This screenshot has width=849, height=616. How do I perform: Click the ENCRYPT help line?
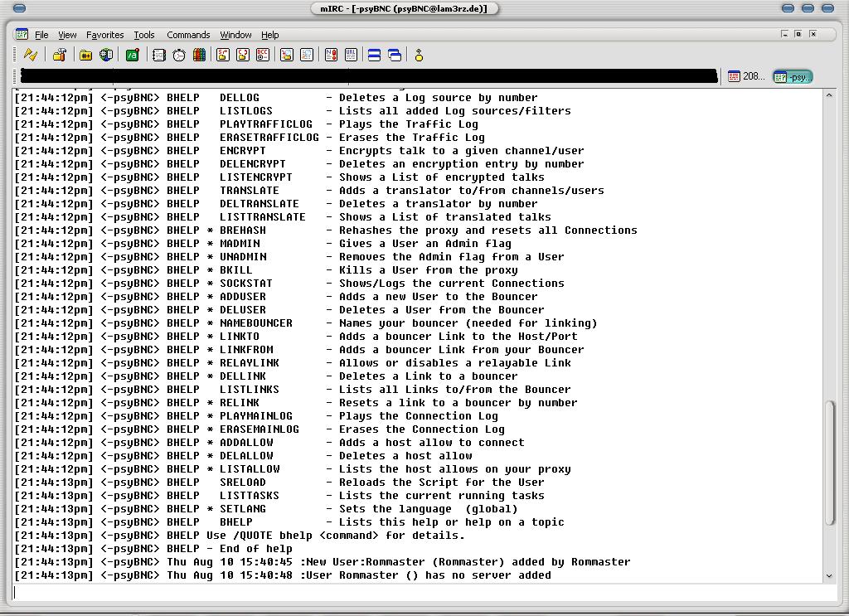pyautogui.click(x=298, y=151)
